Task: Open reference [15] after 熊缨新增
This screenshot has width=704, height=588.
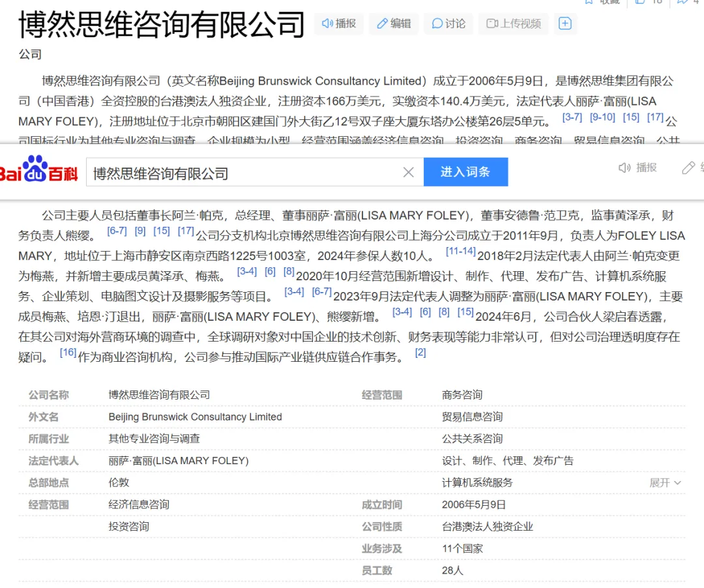Action: (465, 312)
